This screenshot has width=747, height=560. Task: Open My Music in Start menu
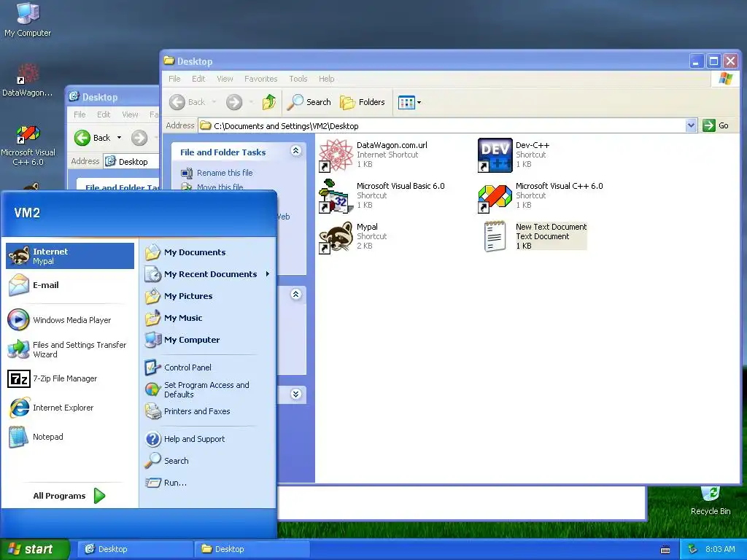(208, 318)
